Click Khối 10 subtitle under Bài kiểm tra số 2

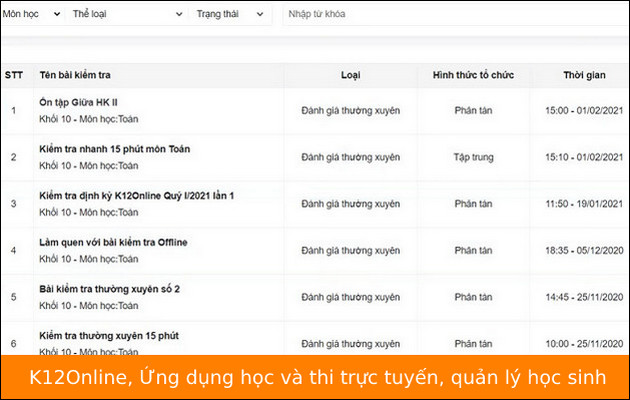89,306
